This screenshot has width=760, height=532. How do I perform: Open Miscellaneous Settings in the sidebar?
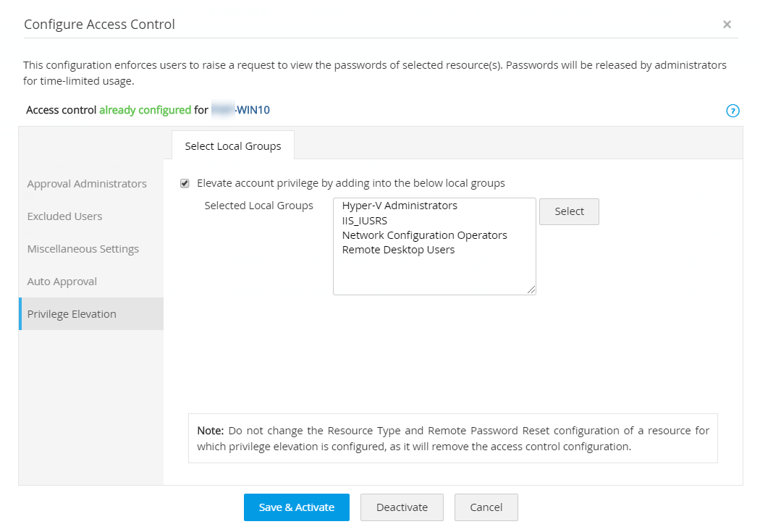(x=83, y=249)
